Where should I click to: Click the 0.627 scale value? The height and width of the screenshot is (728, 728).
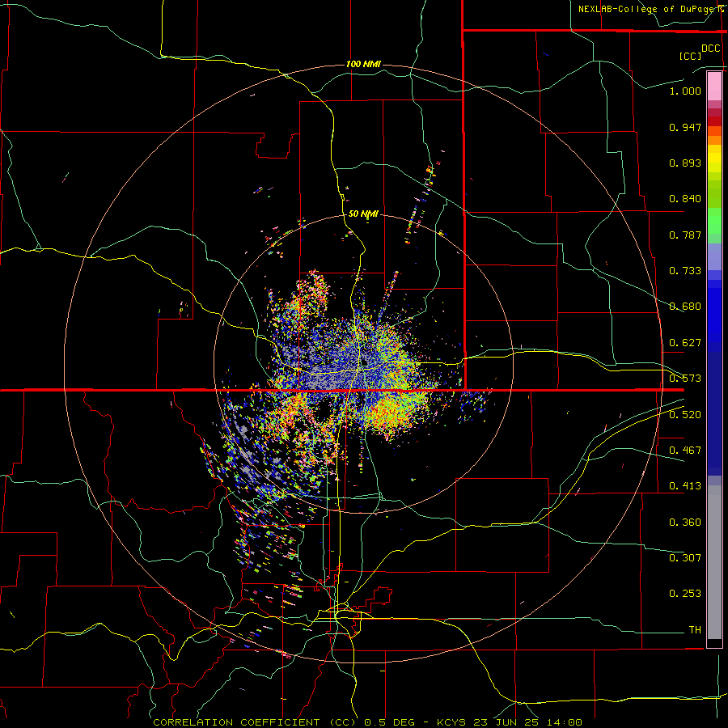pyautogui.click(x=685, y=343)
